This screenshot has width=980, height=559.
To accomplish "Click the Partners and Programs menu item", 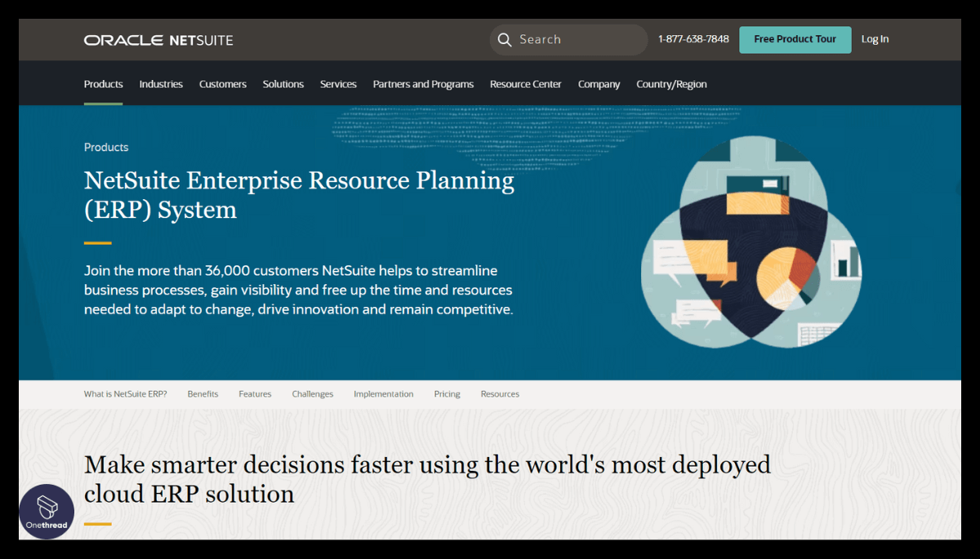I will coord(423,83).
